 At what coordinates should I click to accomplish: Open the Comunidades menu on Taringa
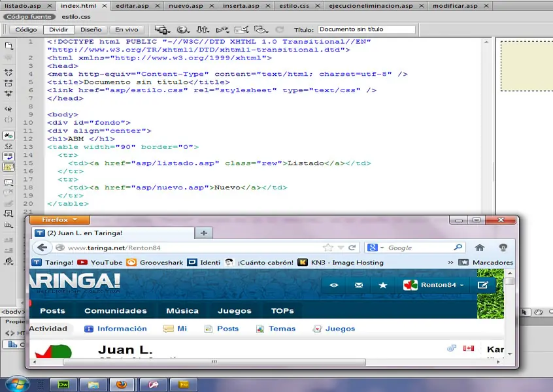coord(115,311)
